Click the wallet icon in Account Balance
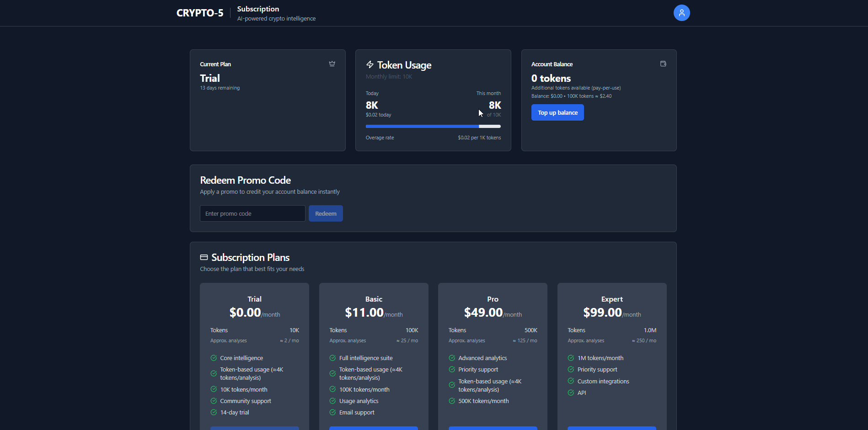Image resolution: width=868 pixels, height=430 pixels. click(663, 64)
